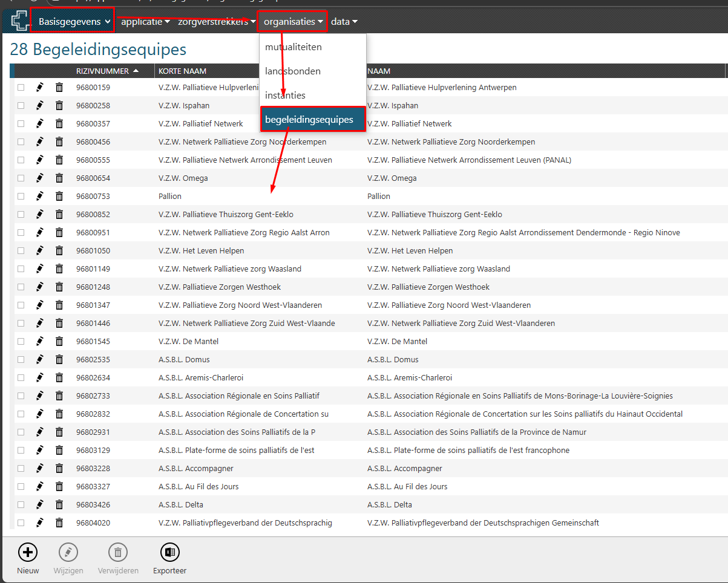Click KORTE NAAM cell A.S.B.L. Au Fil des Jours
This screenshot has width=728, height=583.
tap(198, 487)
